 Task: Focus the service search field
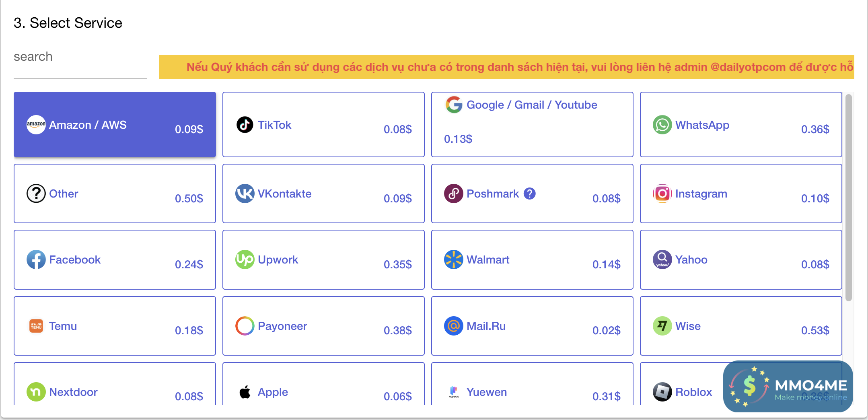pyautogui.click(x=80, y=57)
